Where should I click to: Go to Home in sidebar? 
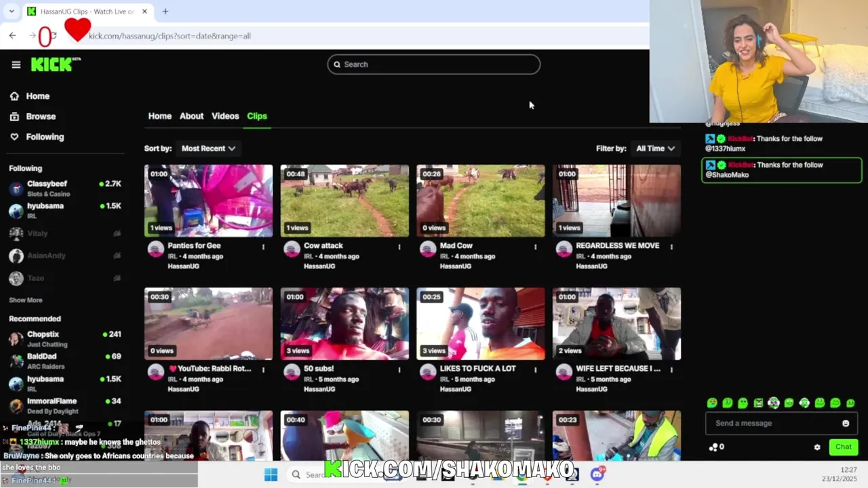click(x=30, y=96)
